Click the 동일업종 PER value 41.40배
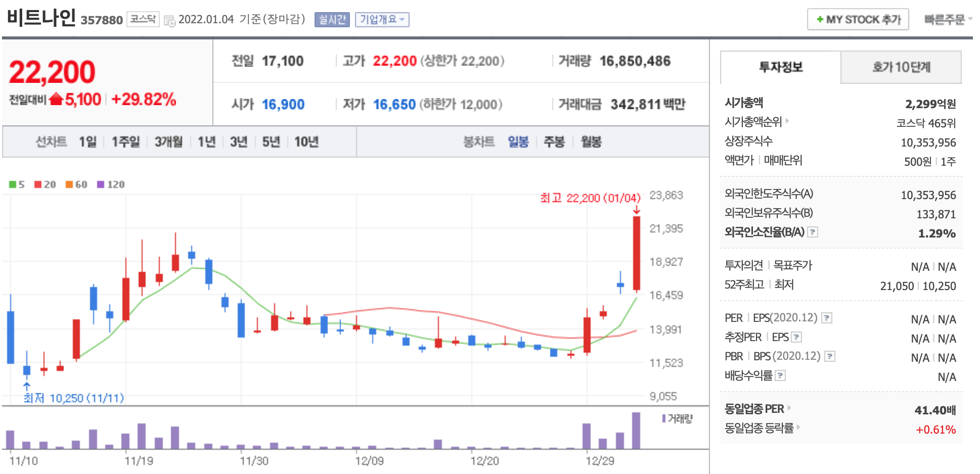The image size is (980, 474). pyautogui.click(x=935, y=410)
